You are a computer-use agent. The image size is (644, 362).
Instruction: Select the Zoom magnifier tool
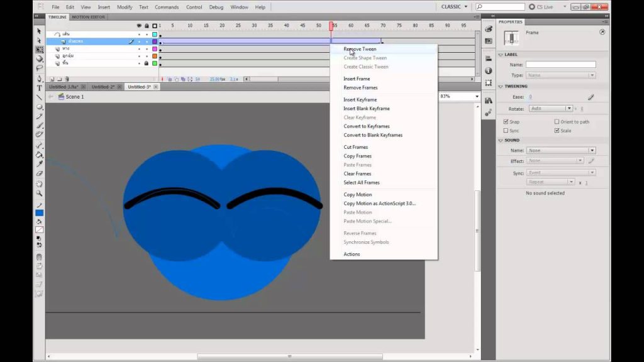coord(39,193)
